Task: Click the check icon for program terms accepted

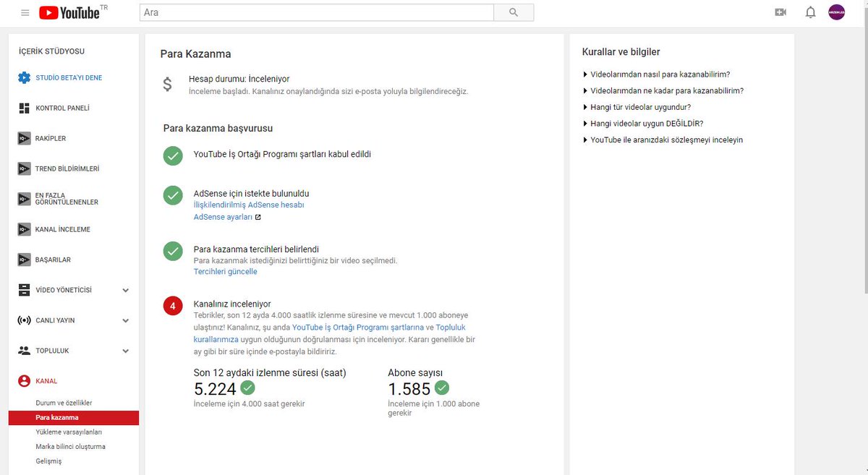Action: pyautogui.click(x=173, y=155)
